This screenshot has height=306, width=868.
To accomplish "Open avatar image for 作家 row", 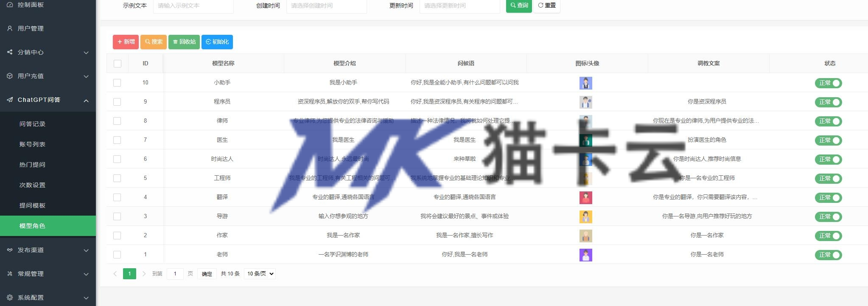I will (x=585, y=236).
